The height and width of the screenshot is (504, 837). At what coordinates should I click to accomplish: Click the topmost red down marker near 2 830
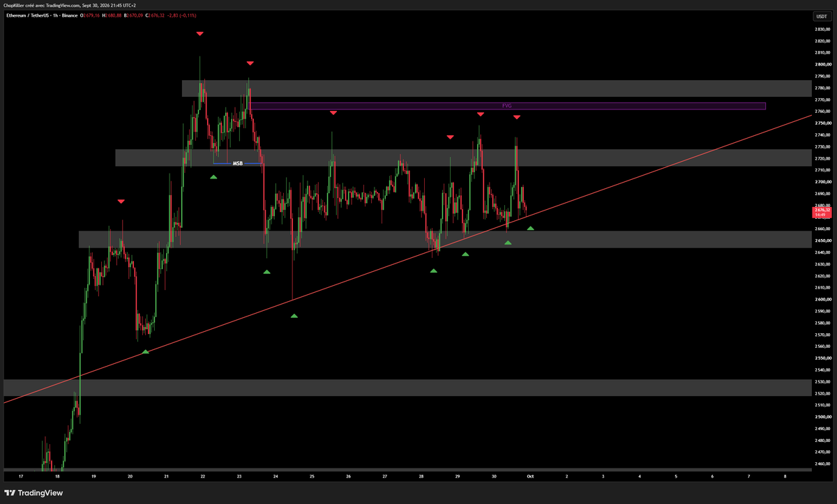(x=199, y=33)
